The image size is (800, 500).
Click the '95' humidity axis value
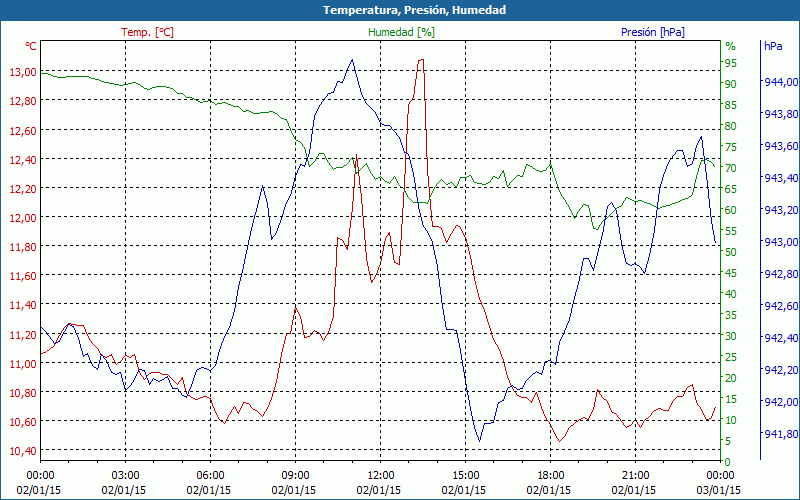731,63
